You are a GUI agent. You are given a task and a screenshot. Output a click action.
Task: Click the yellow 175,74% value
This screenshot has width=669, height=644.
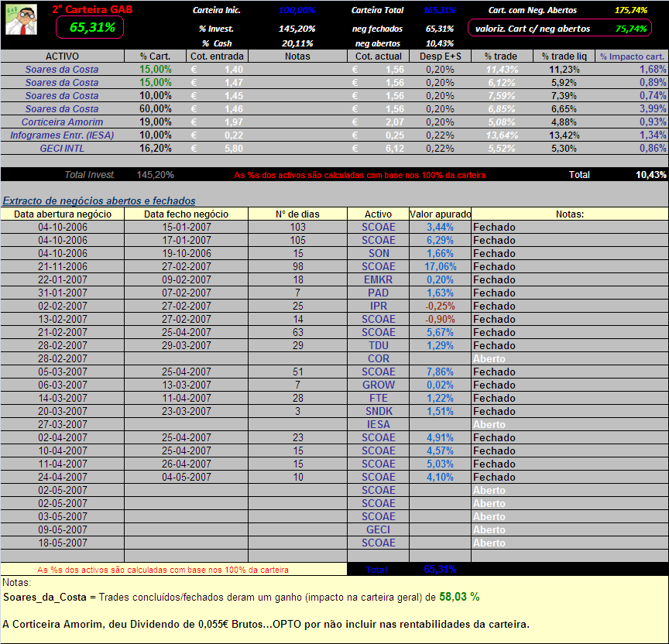[x=630, y=10]
